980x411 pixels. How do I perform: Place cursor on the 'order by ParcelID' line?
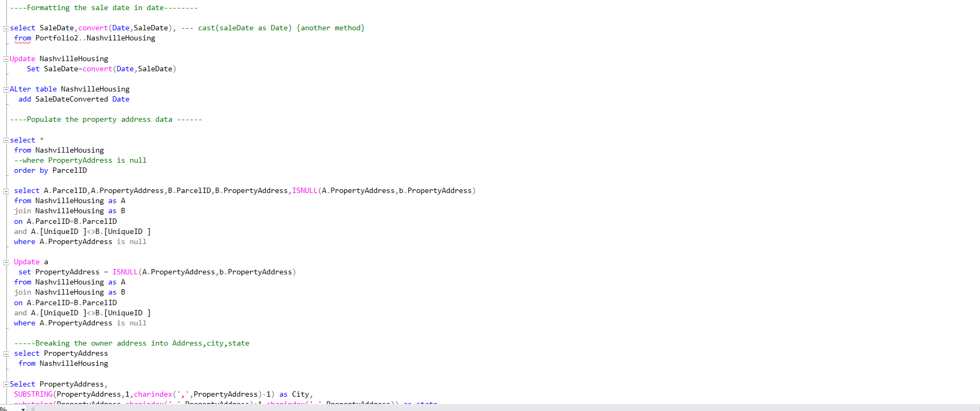tap(51, 171)
